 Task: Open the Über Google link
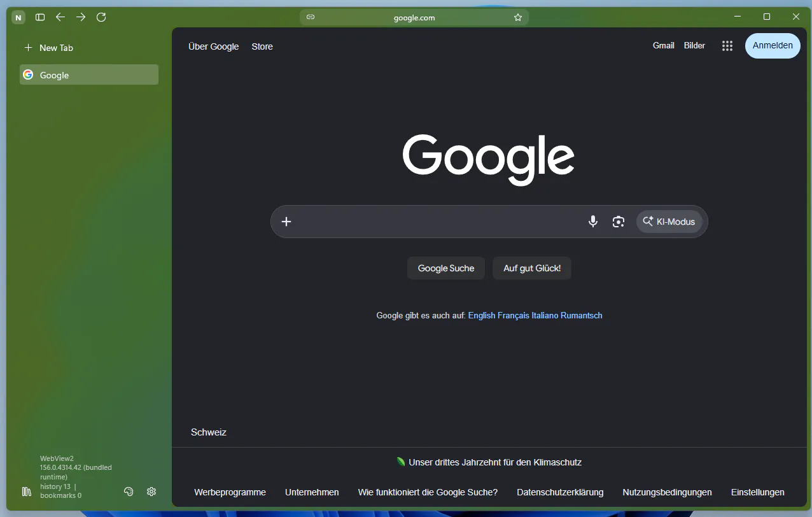tap(214, 46)
